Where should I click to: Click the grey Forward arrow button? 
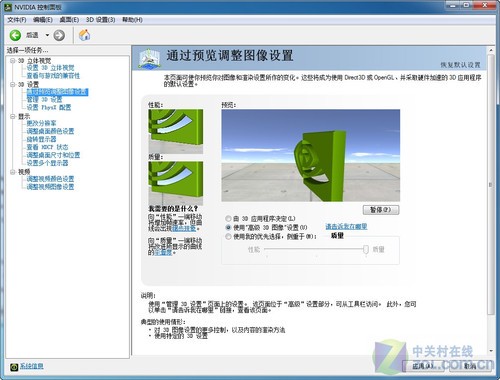pos(59,35)
